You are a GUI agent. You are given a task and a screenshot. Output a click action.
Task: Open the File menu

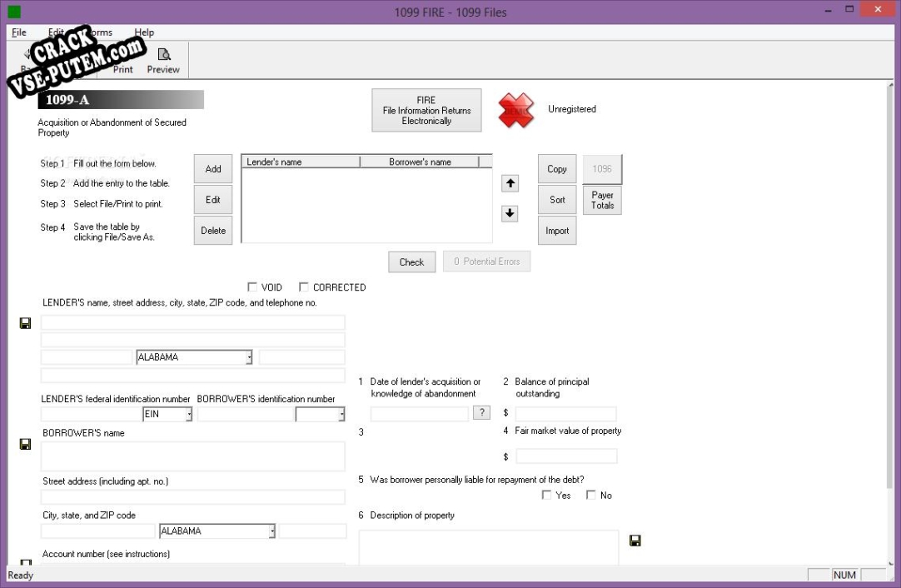click(19, 32)
